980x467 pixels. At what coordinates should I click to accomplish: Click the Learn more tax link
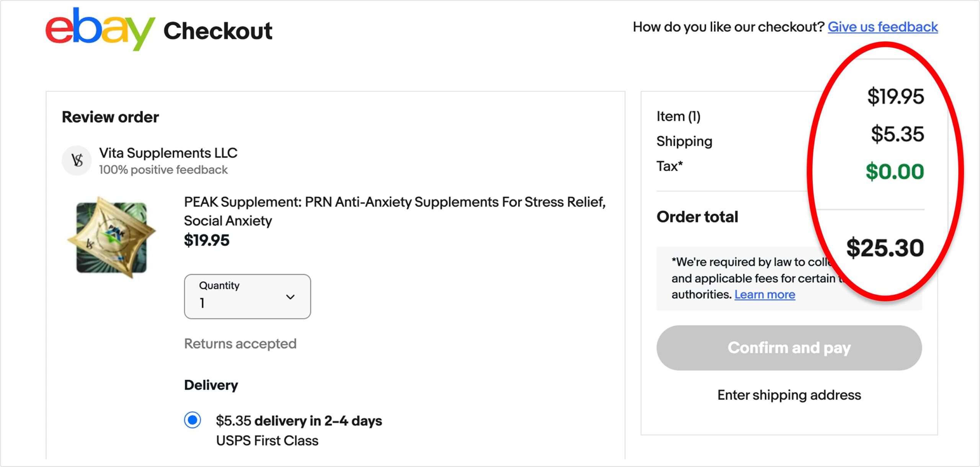(765, 294)
